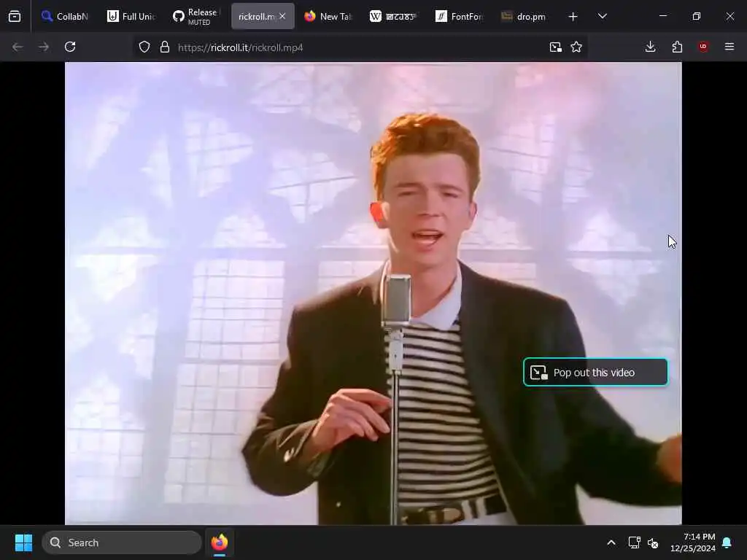747x560 pixels.
Task: Click Pop out this video button
Action: [595, 373]
